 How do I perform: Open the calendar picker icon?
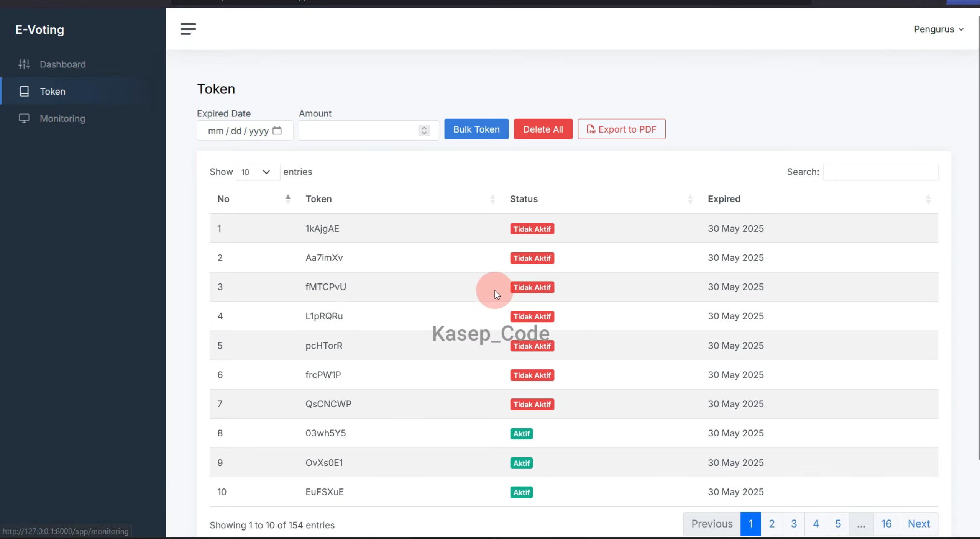277,131
